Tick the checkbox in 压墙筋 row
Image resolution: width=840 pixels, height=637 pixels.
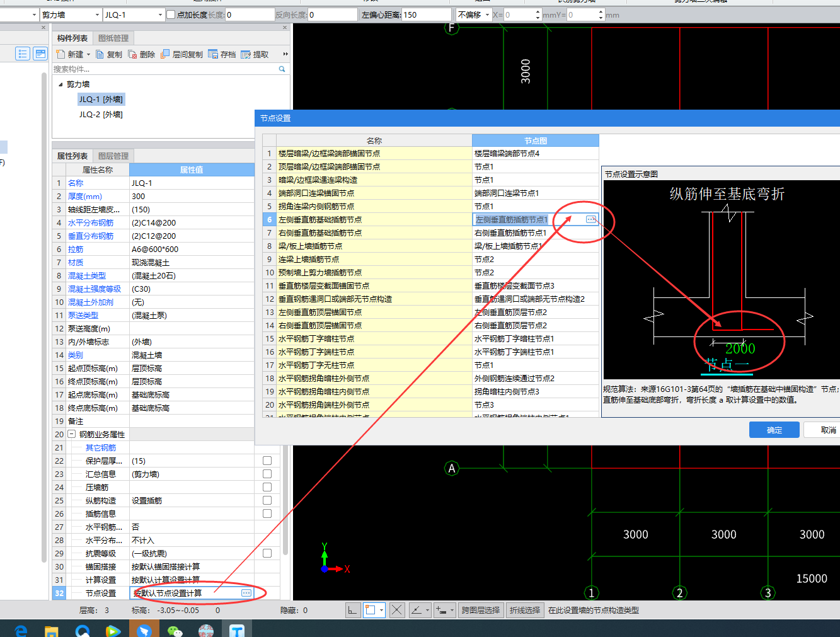[x=267, y=487]
